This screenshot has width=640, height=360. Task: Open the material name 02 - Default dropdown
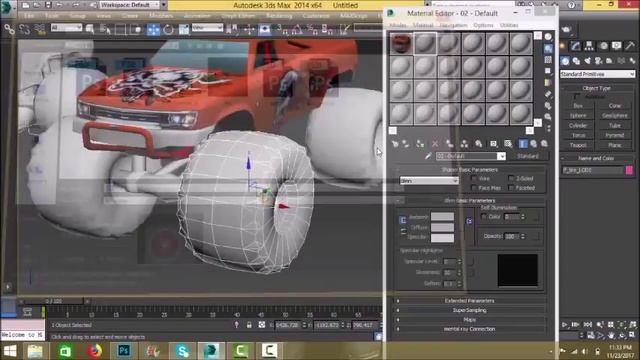(x=471, y=156)
